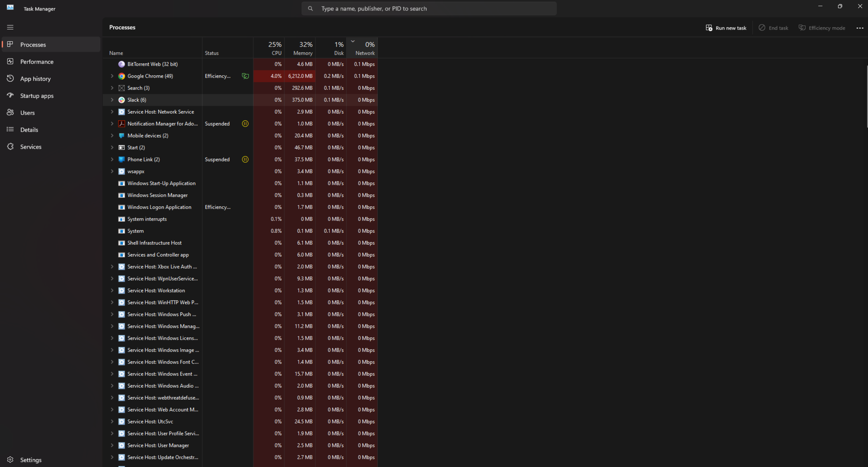Image resolution: width=868 pixels, height=467 pixels.
Task: Sort by the Memory column header
Action: point(300,48)
